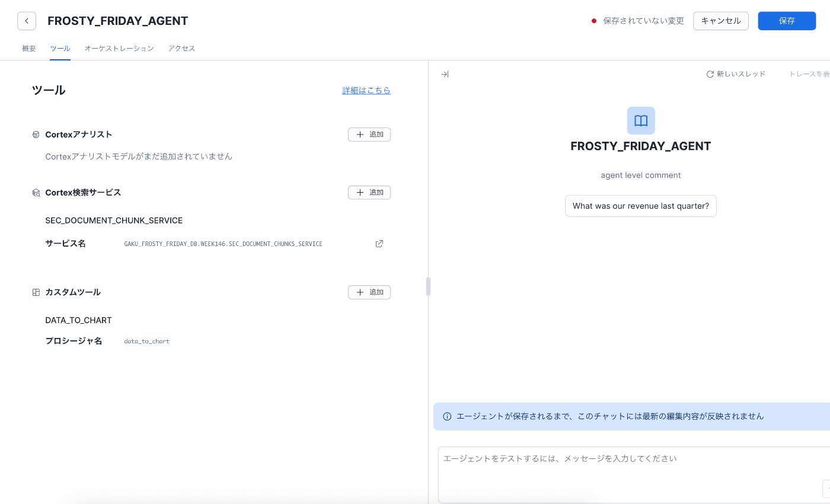Open the external link icon for the service name

click(x=379, y=244)
